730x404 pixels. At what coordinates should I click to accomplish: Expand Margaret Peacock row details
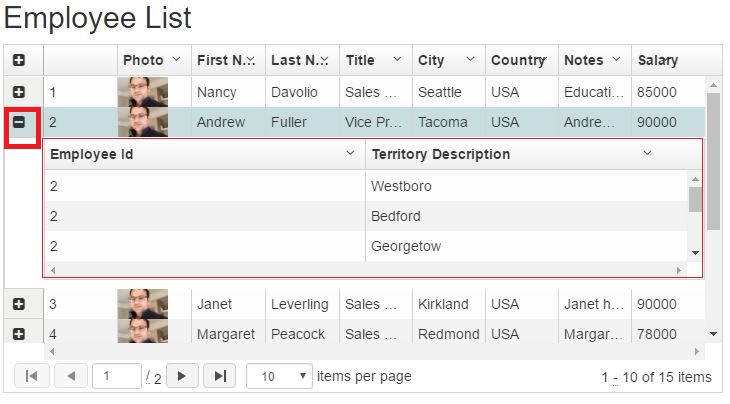tap(19, 334)
